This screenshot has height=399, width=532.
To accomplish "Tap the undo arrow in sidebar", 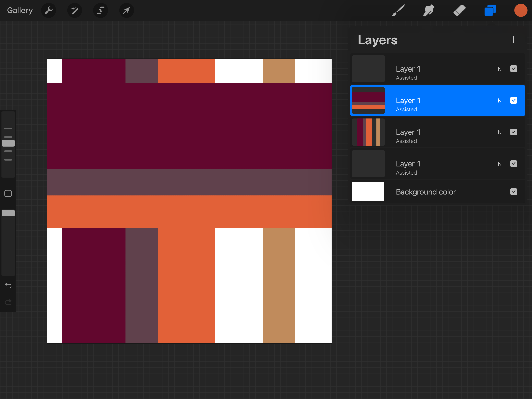I will [8, 286].
